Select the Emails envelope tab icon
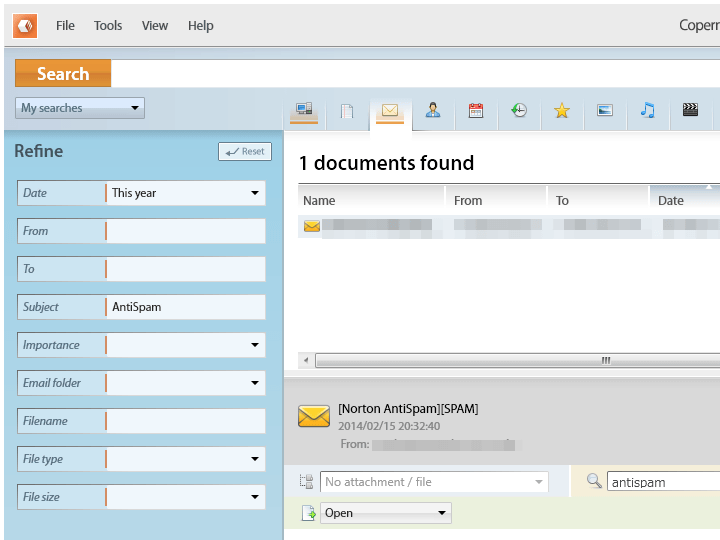The width and height of the screenshot is (720, 540). click(x=390, y=112)
